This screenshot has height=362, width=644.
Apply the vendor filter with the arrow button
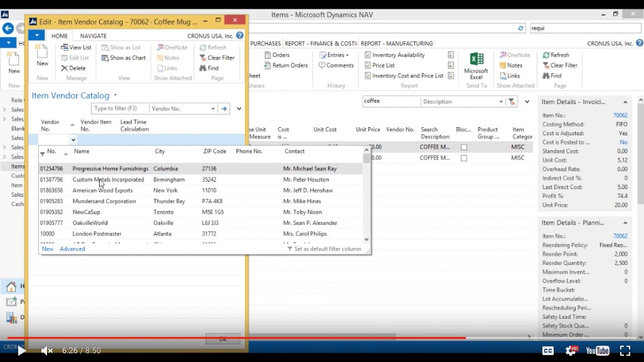point(224,109)
